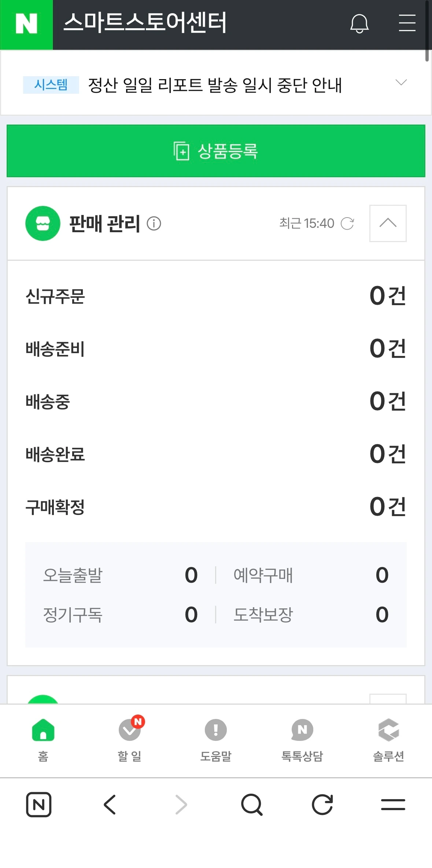This screenshot has height=868, width=432.
Task: Collapse the 판매 관리 panel
Action: tap(388, 223)
